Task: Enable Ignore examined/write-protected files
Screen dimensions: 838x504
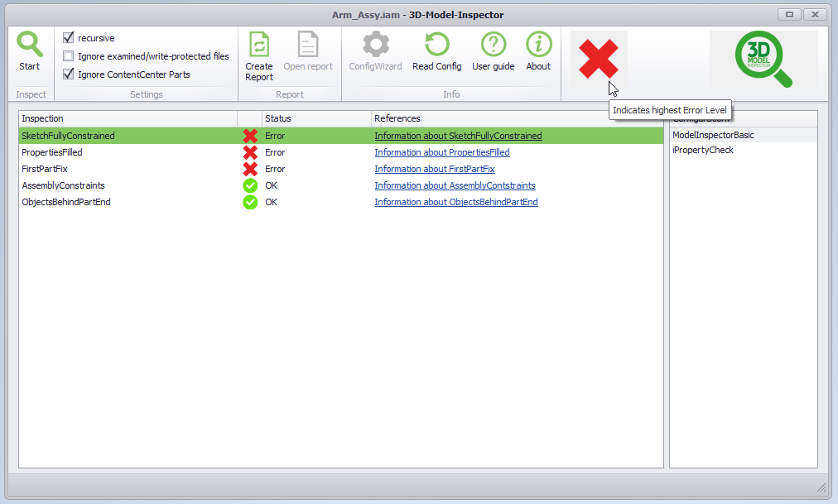Action: [x=69, y=56]
